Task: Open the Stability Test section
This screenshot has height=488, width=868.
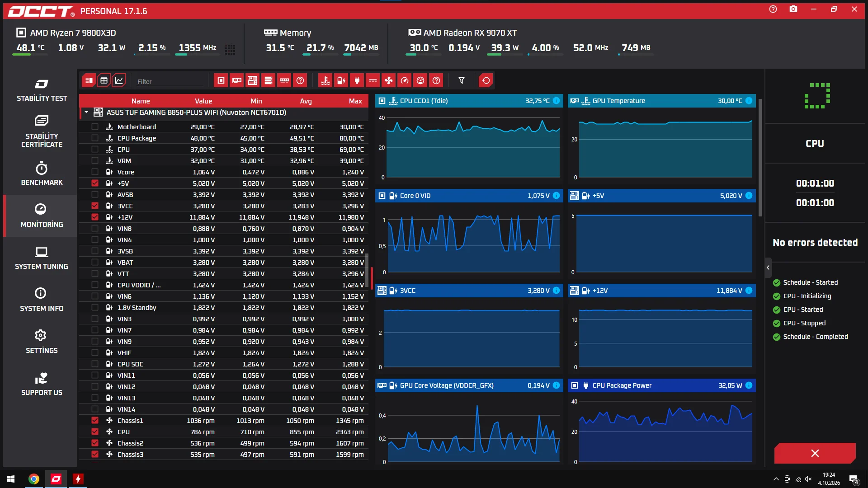Action: click(42, 90)
